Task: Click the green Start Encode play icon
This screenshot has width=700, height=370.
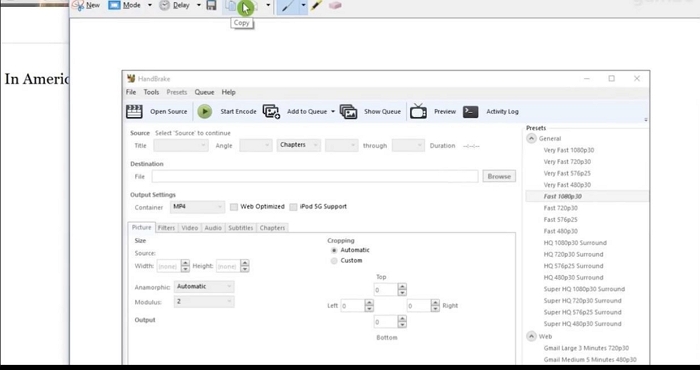Action: 204,112
